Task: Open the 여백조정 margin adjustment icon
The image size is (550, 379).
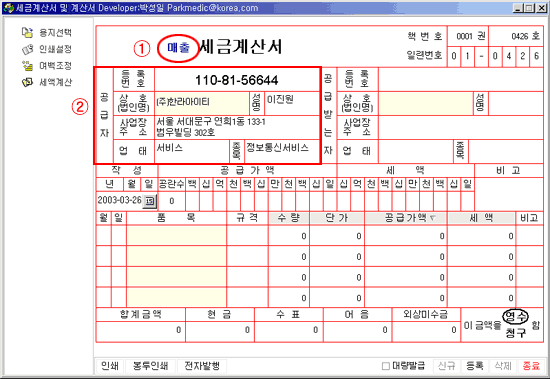Action: pyautogui.click(x=27, y=66)
